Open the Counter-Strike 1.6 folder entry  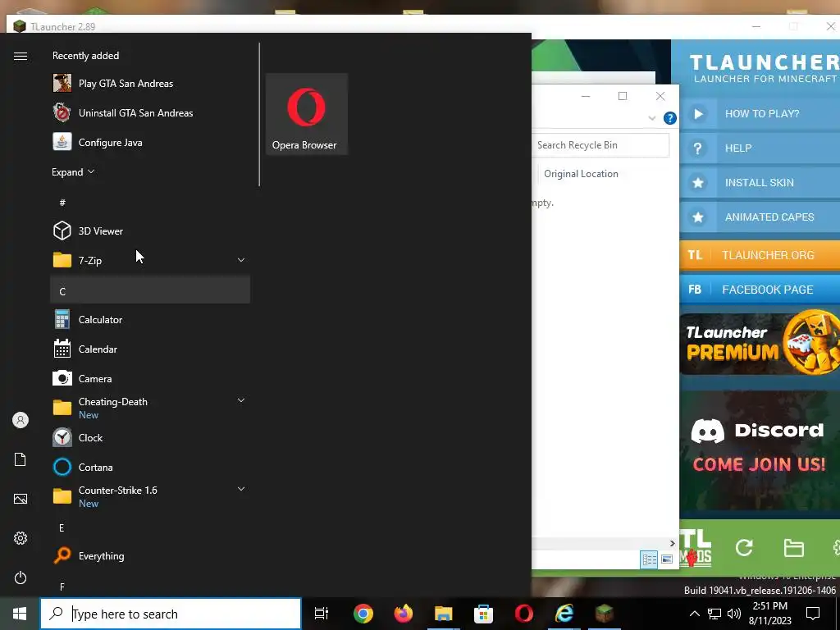(x=150, y=496)
